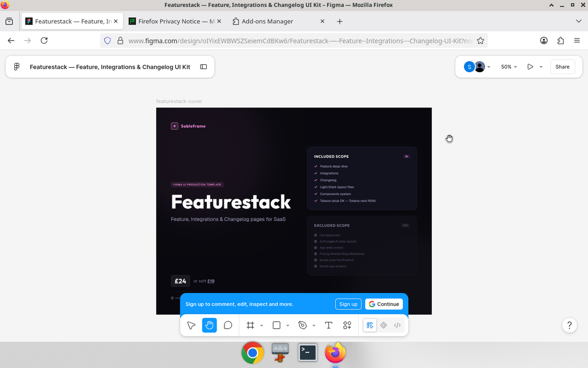List all tabs with the chevron
Screen dimensions: 588x368
click(x=578, y=21)
